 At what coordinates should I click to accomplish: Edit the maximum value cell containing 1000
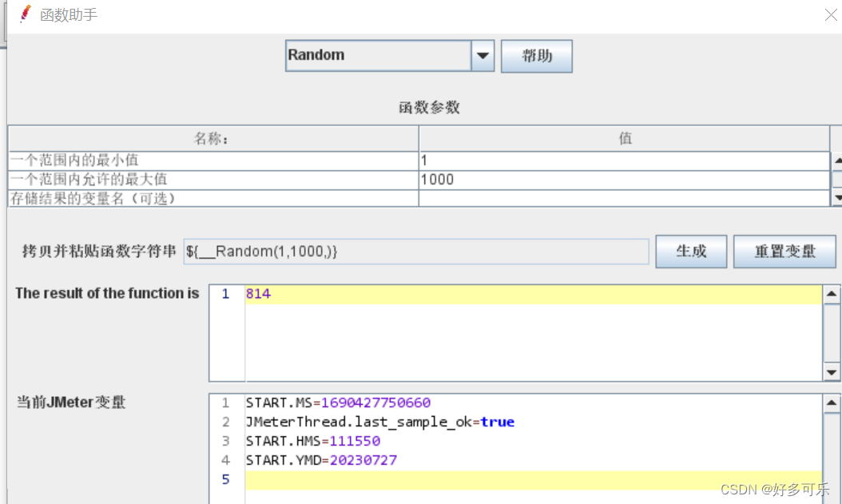pyautogui.click(x=624, y=180)
